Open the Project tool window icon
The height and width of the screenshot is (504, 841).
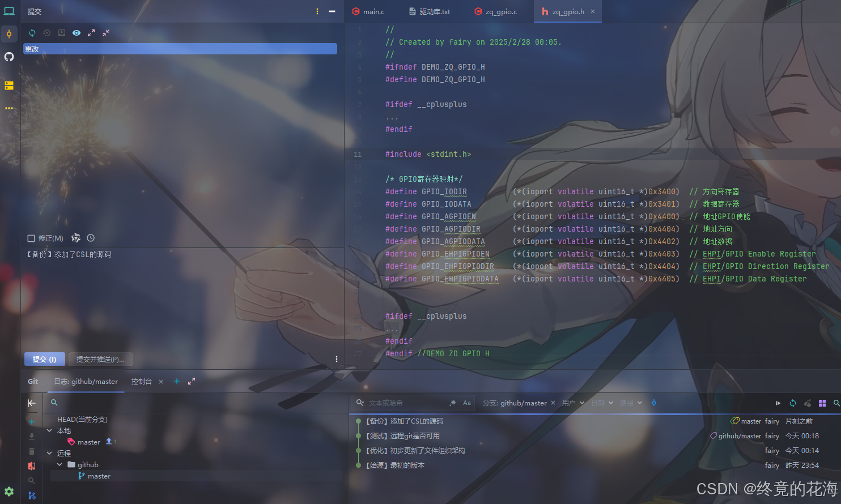[x=9, y=11]
